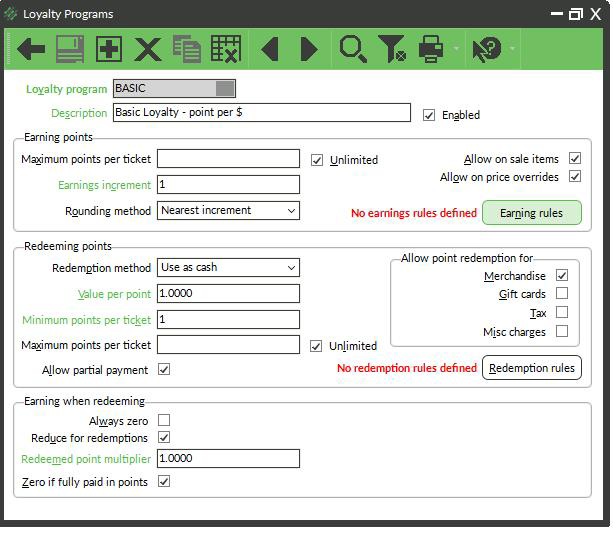Click the add new record plus icon
The height and width of the screenshot is (538, 613).
[109, 49]
